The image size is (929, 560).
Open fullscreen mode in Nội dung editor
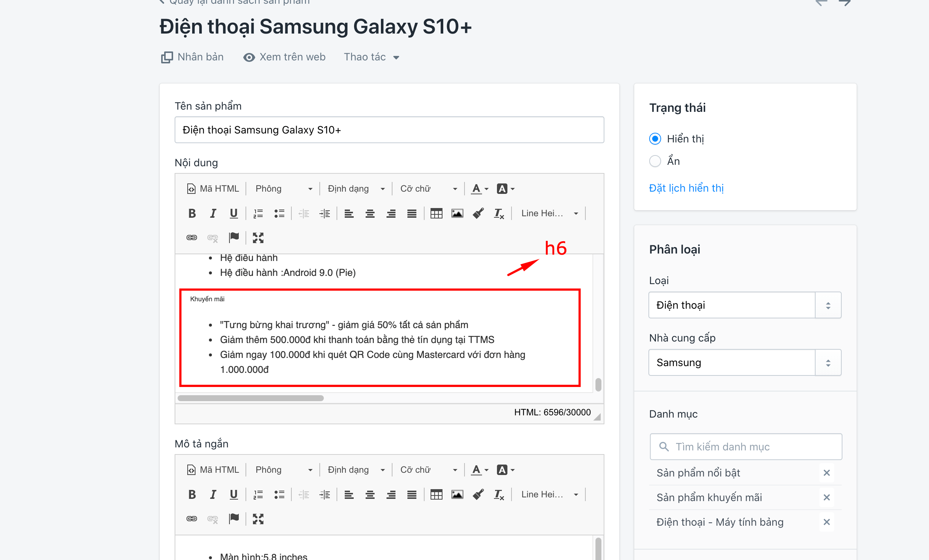(258, 237)
